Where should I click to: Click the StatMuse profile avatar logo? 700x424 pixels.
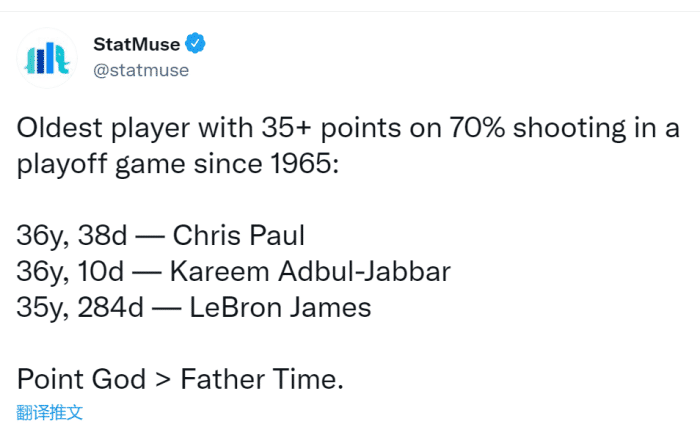coord(46,59)
